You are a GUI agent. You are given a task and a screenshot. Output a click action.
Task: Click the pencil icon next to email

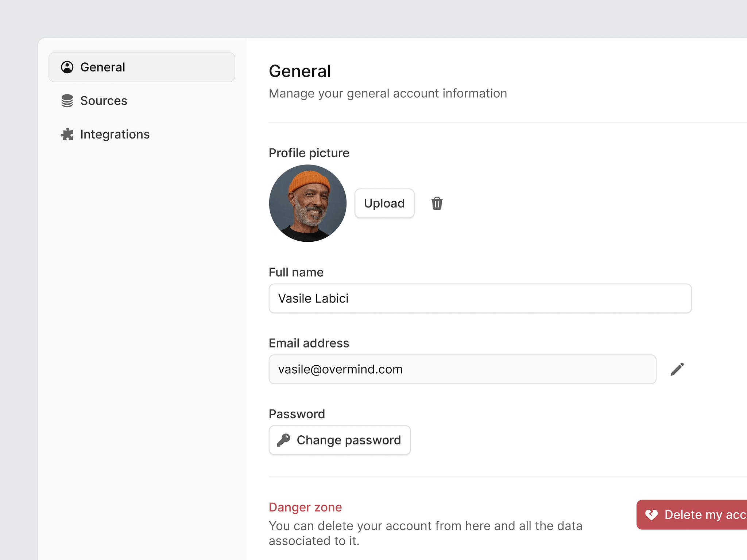(677, 369)
